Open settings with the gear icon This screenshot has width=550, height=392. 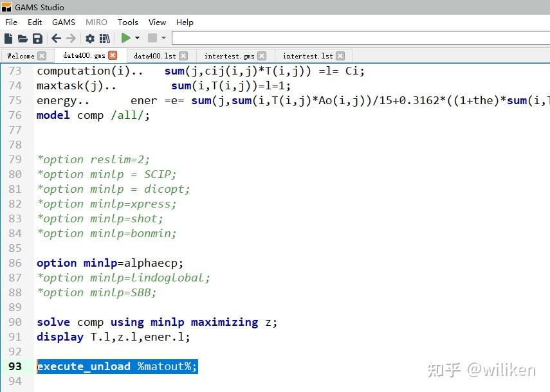click(89, 37)
